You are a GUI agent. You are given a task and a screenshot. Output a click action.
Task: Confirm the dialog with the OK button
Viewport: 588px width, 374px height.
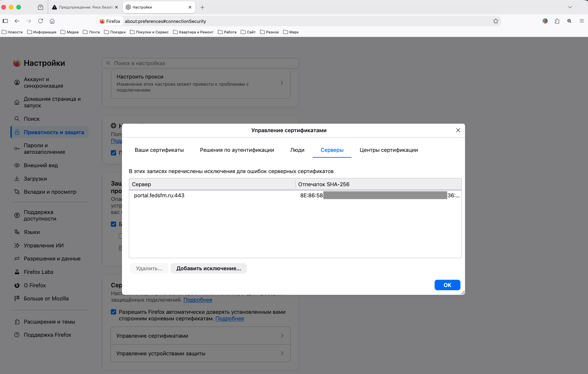447,285
